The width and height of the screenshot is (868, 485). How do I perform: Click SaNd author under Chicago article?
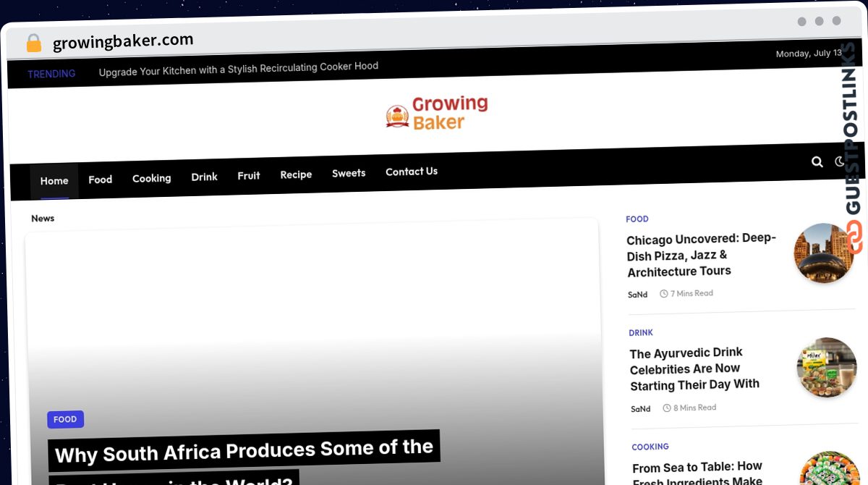[x=638, y=295]
